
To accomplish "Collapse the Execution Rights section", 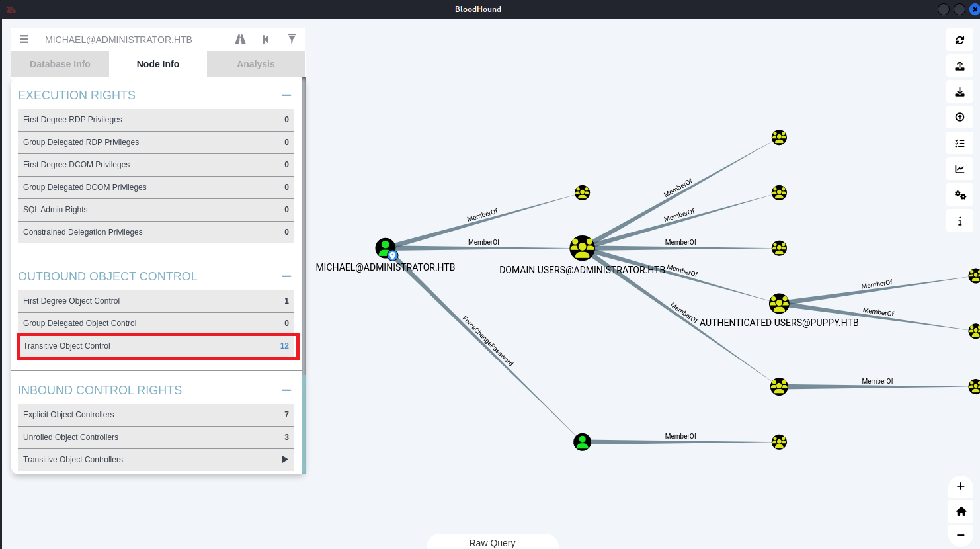I will 286,95.
